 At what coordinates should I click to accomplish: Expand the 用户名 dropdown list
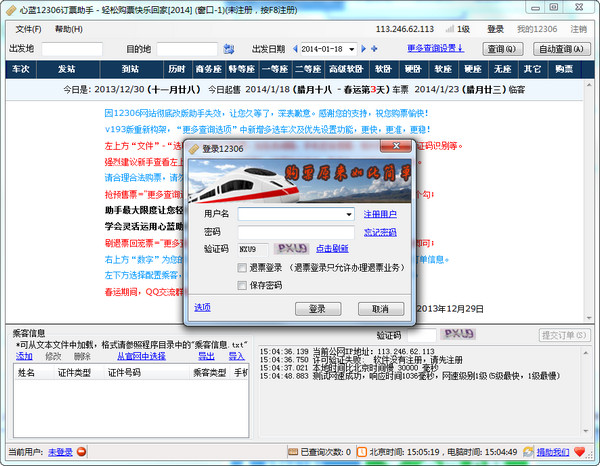click(x=348, y=214)
